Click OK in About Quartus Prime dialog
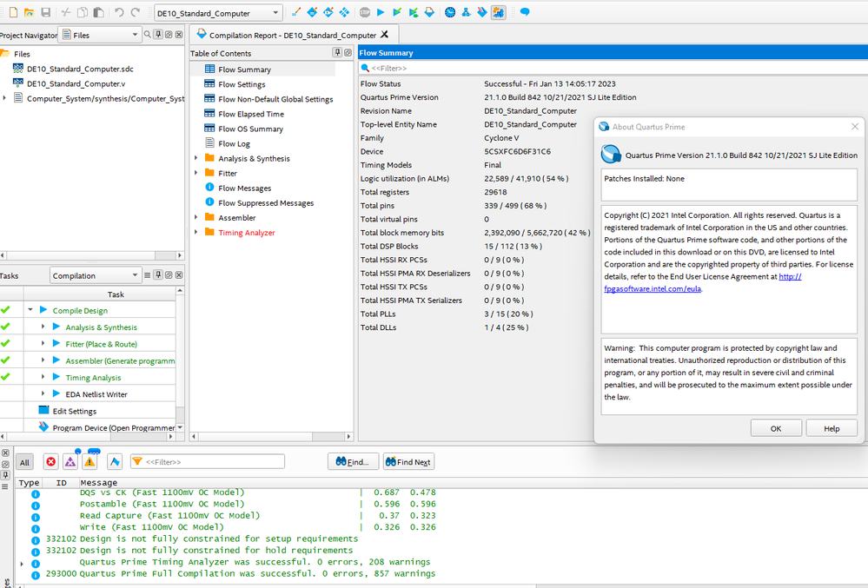The width and height of the screenshot is (868, 588). [775, 428]
